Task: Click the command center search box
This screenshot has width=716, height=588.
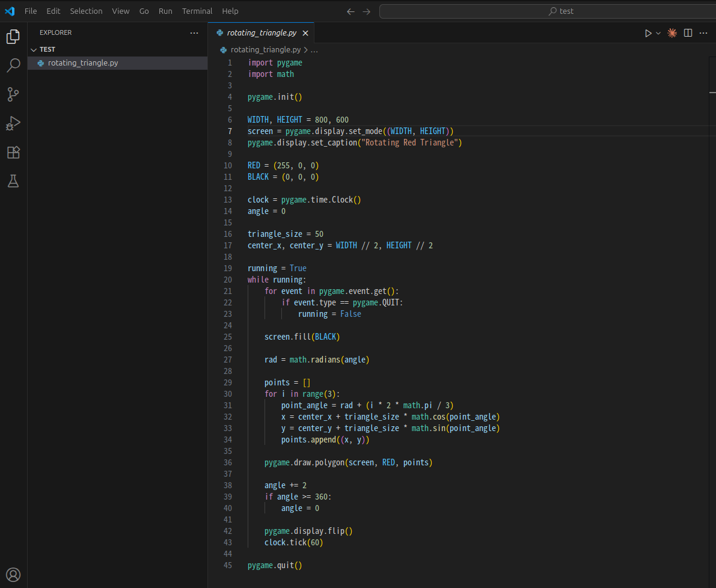Action: pos(548,11)
